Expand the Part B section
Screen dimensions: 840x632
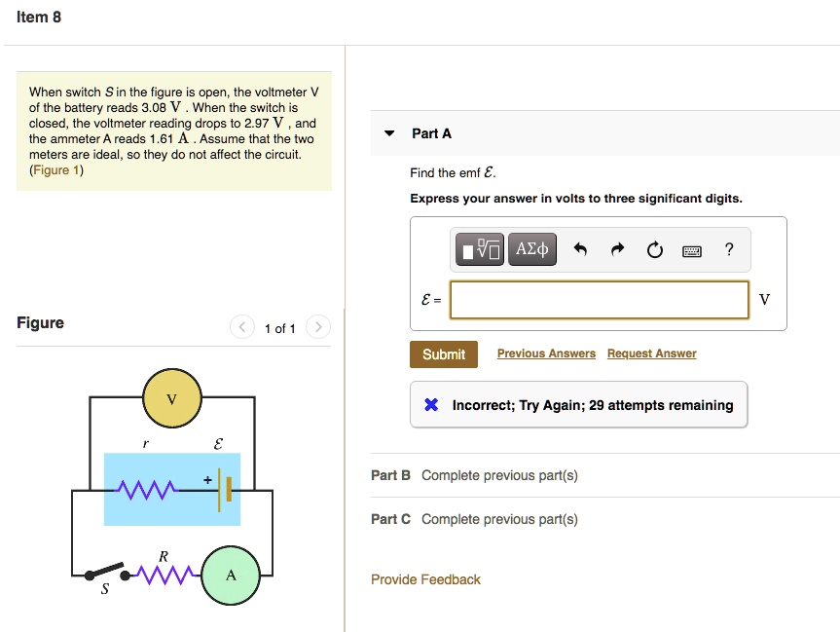474,475
